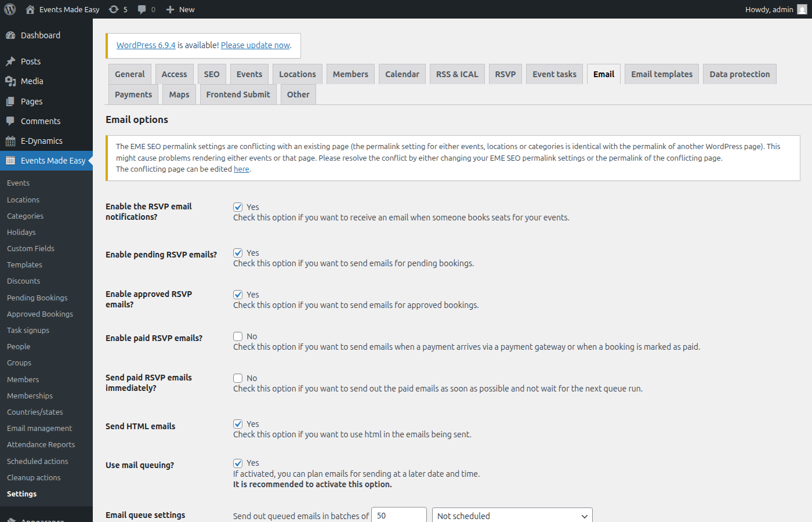Image resolution: width=812 pixels, height=522 pixels.
Task: Enable paid RSVP emails
Action: [x=238, y=336]
